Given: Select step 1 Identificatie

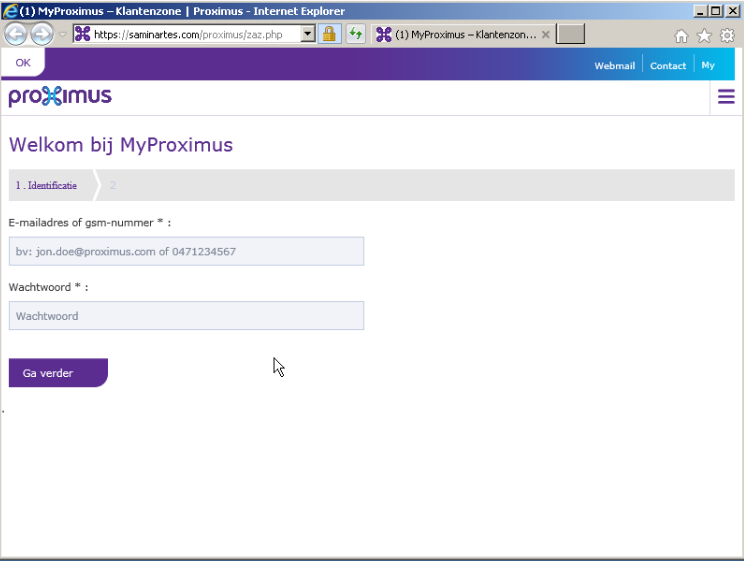Looking at the screenshot, I should [x=46, y=185].
